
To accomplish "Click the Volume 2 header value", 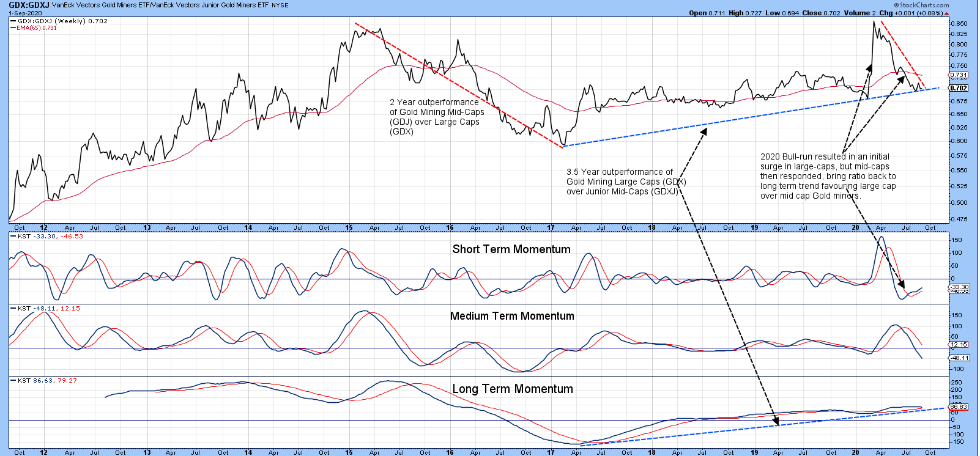I will tap(859, 13).
